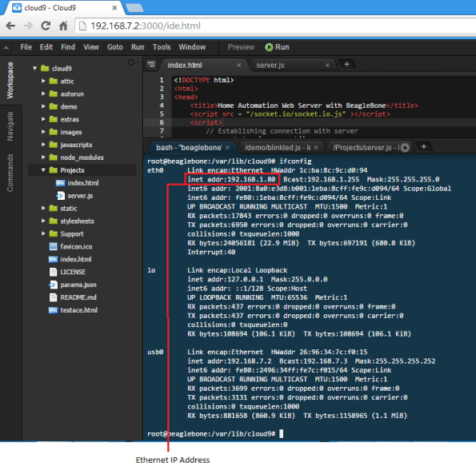Screen dimensions: 476x470
Task: Expand the attic folder
Action: pyautogui.click(x=43, y=81)
